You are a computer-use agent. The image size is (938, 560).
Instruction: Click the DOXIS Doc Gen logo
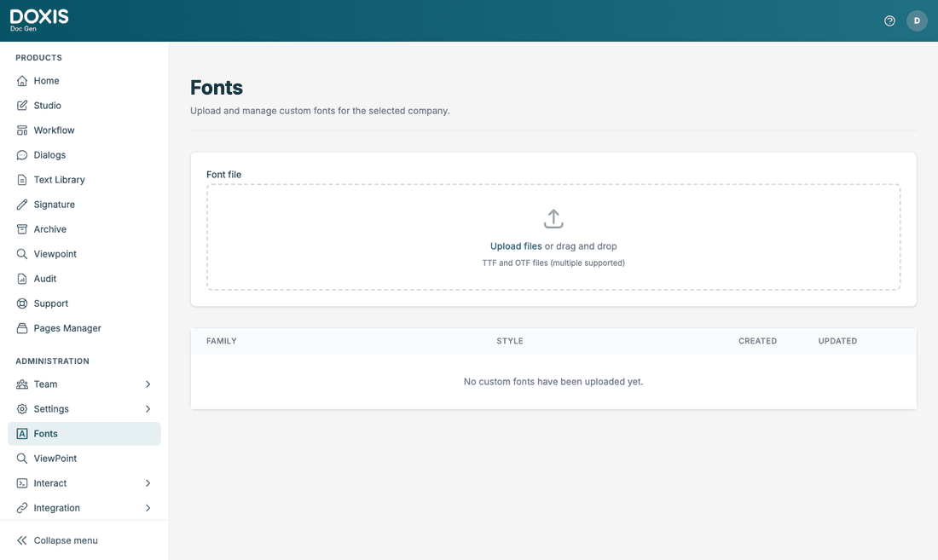click(39, 20)
